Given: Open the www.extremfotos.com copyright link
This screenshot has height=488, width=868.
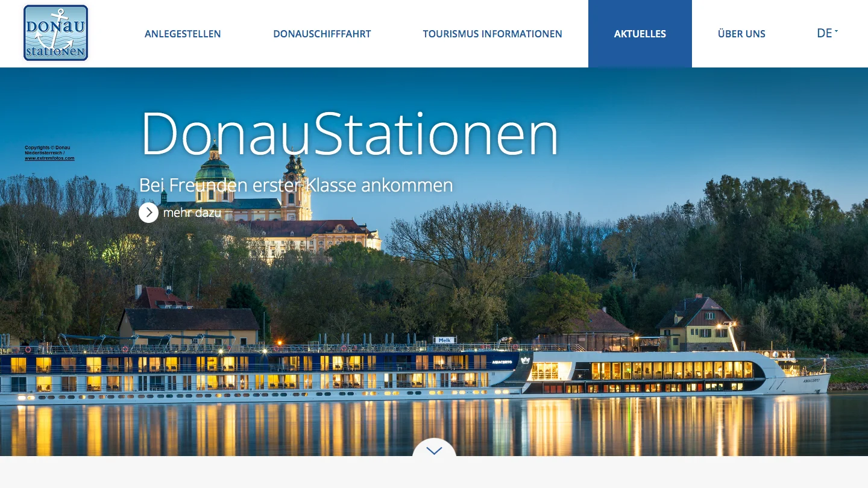Looking at the screenshot, I should pos(50,158).
